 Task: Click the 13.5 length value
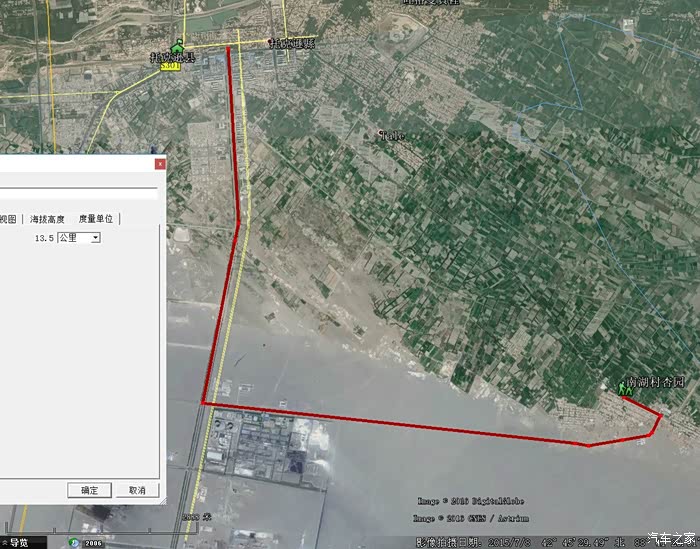[44, 238]
